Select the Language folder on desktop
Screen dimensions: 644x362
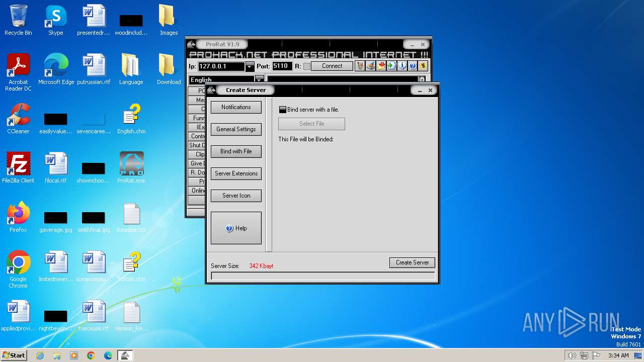click(x=131, y=69)
